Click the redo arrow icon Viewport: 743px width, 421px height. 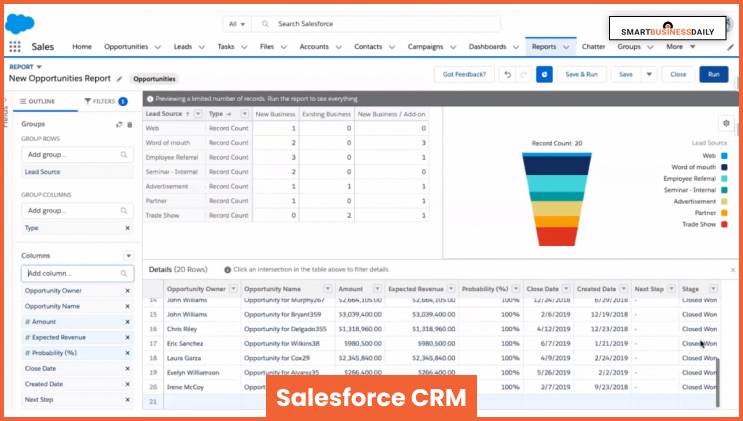[x=524, y=74]
